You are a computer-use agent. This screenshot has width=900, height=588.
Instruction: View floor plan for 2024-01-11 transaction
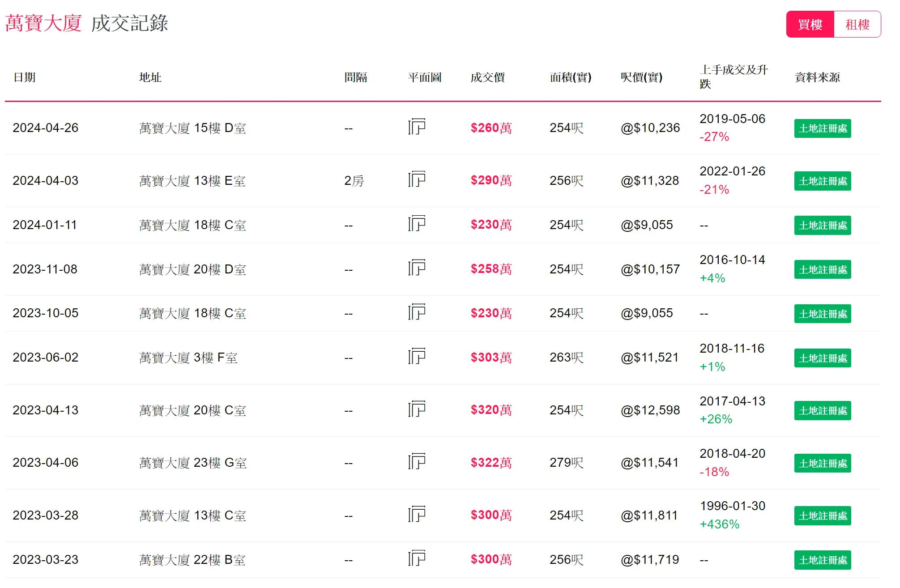tap(417, 224)
